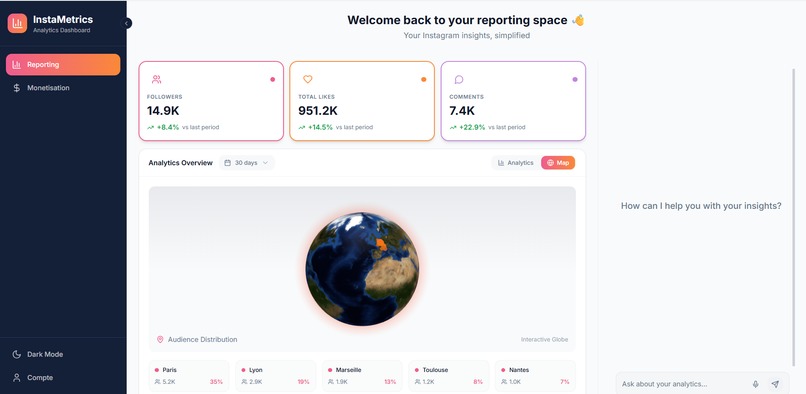The height and width of the screenshot is (394, 806).
Task: Click the 35% share in Paris card
Action: click(216, 382)
